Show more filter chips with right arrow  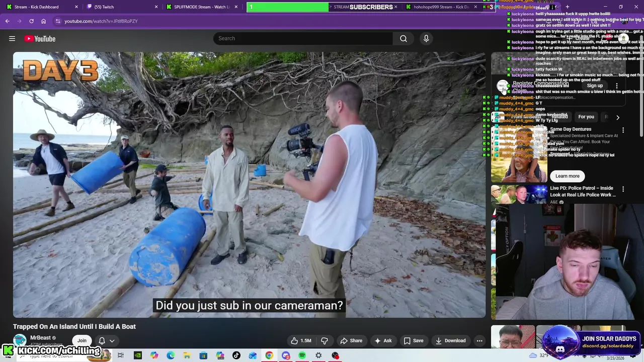point(618,117)
